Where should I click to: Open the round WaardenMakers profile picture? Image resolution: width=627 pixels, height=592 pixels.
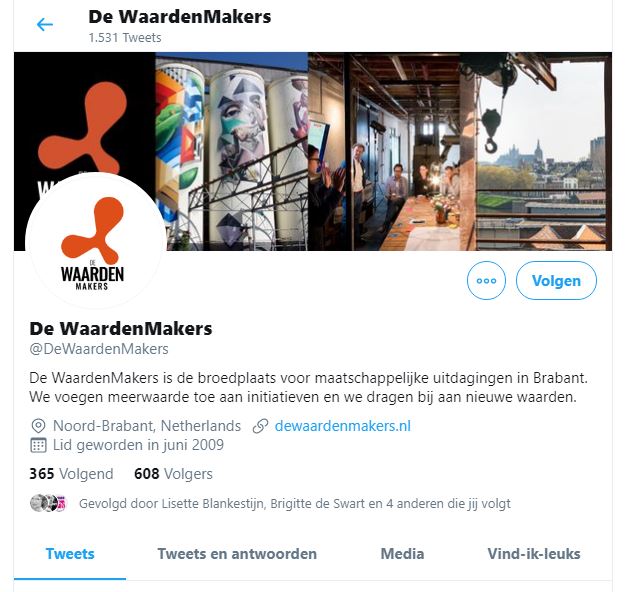click(x=95, y=242)
